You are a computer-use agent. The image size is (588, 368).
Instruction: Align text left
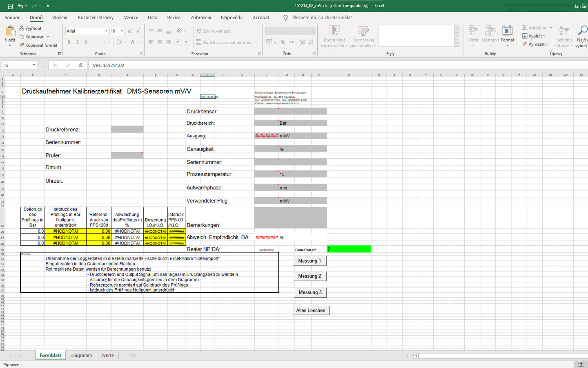pyautogui.click(x=151, y=42)
